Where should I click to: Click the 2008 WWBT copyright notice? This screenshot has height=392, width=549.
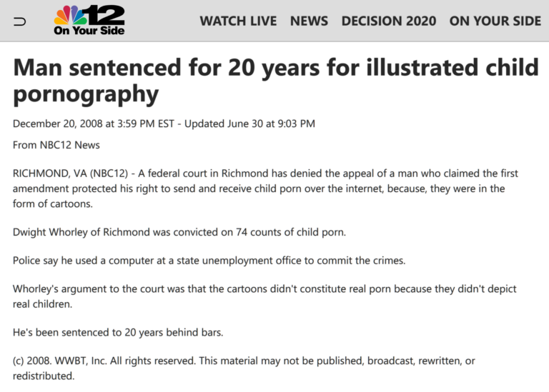[x=244, y=368]
